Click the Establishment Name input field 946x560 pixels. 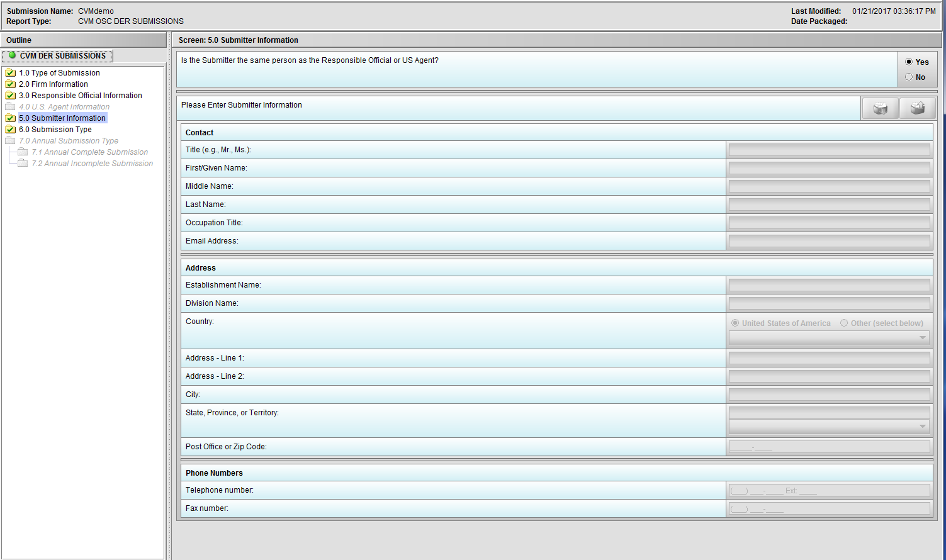click(829, 285)
